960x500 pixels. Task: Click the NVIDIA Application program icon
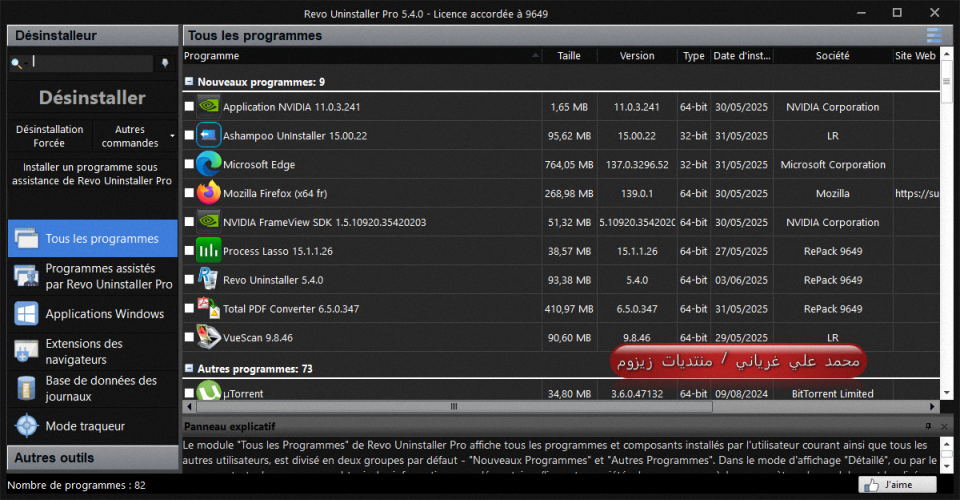click(209, 106)
